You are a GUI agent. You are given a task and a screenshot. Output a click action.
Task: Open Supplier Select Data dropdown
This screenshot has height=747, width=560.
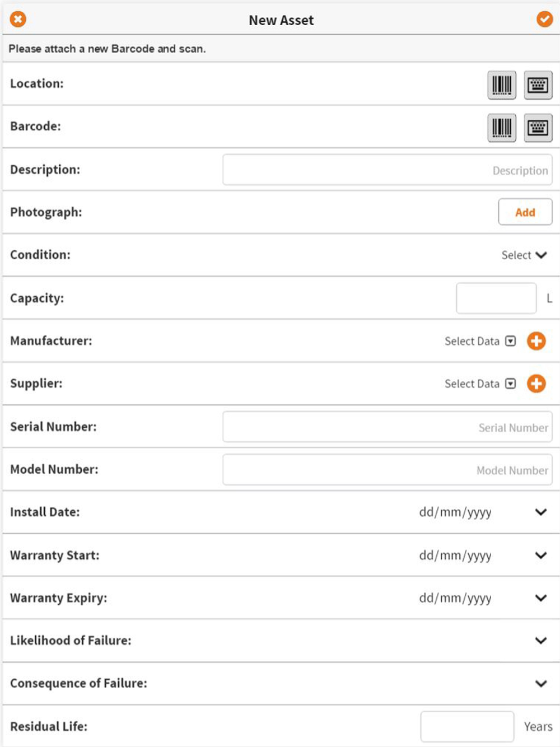tap(480, 384)
